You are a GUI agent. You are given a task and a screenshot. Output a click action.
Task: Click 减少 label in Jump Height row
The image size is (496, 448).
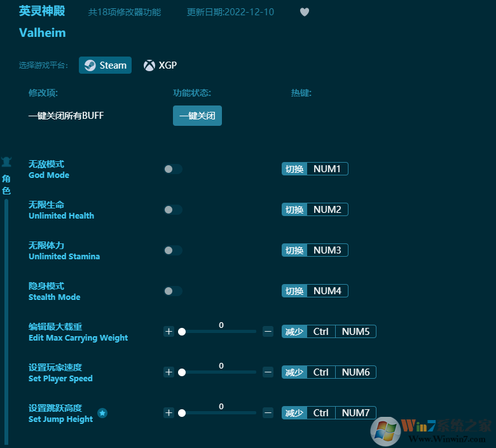click(294, 413)
